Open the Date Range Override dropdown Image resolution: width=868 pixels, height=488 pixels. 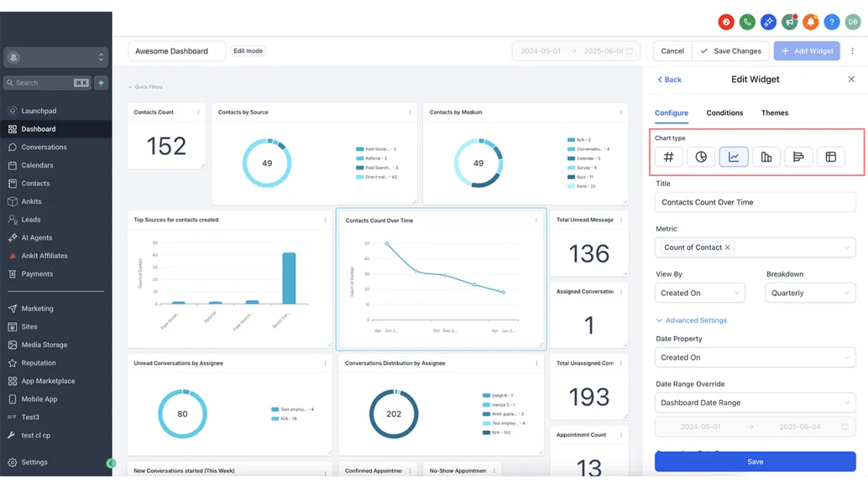click(x=755, y=403)
